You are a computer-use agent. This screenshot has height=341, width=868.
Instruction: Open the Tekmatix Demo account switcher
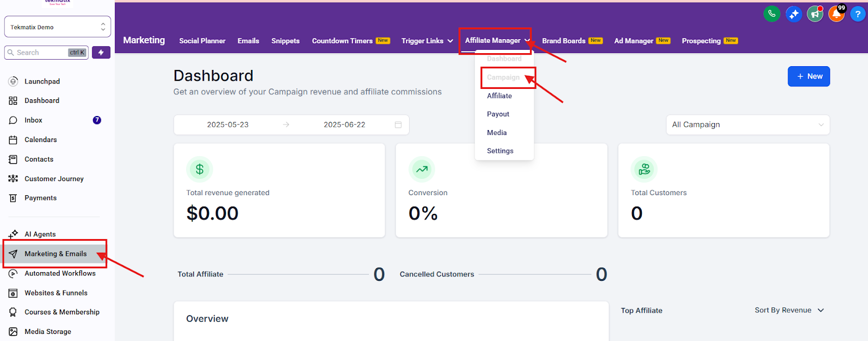(x=58, y=27)
